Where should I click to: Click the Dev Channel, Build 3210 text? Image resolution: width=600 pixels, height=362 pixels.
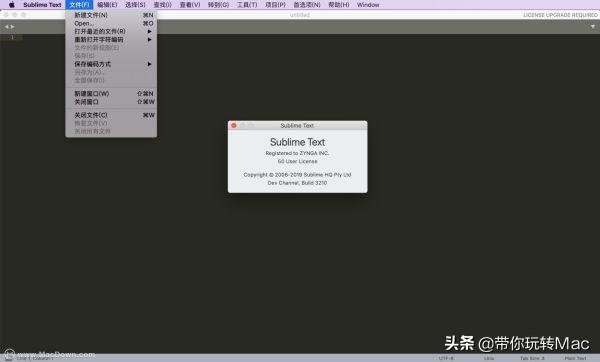pyautogui.click(x=297, y=183)
